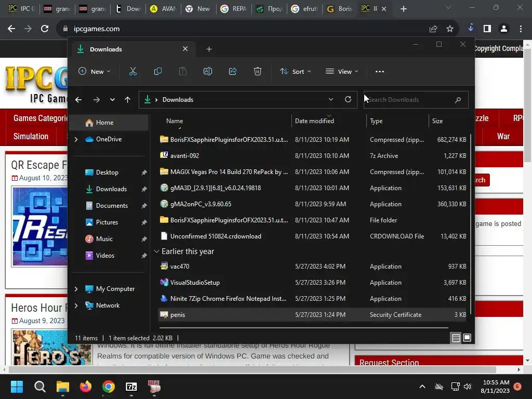Click the Delete trash icon in Explorer toolbar
This screenshot has height=399, width=532.
point(258,72)
